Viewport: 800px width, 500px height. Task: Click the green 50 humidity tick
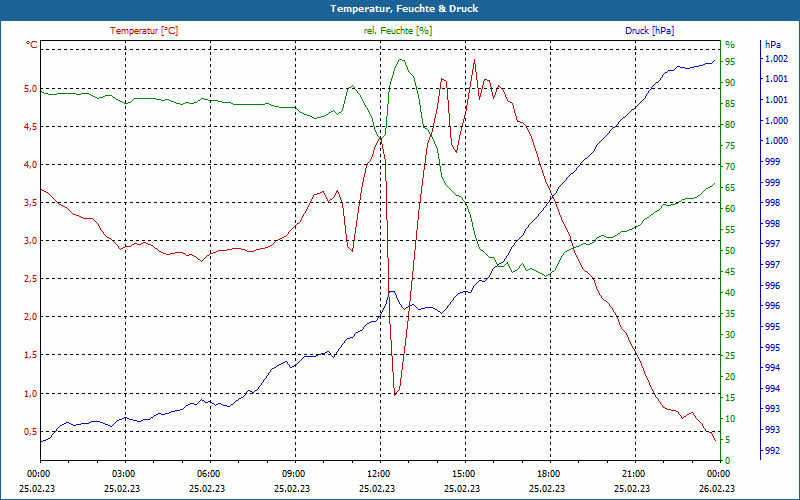[x=730, y=251]
